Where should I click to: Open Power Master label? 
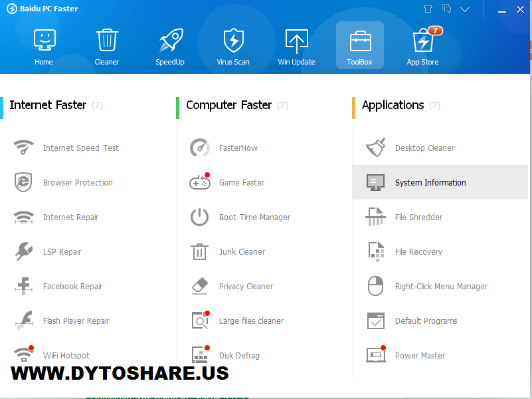pos(420,356)
